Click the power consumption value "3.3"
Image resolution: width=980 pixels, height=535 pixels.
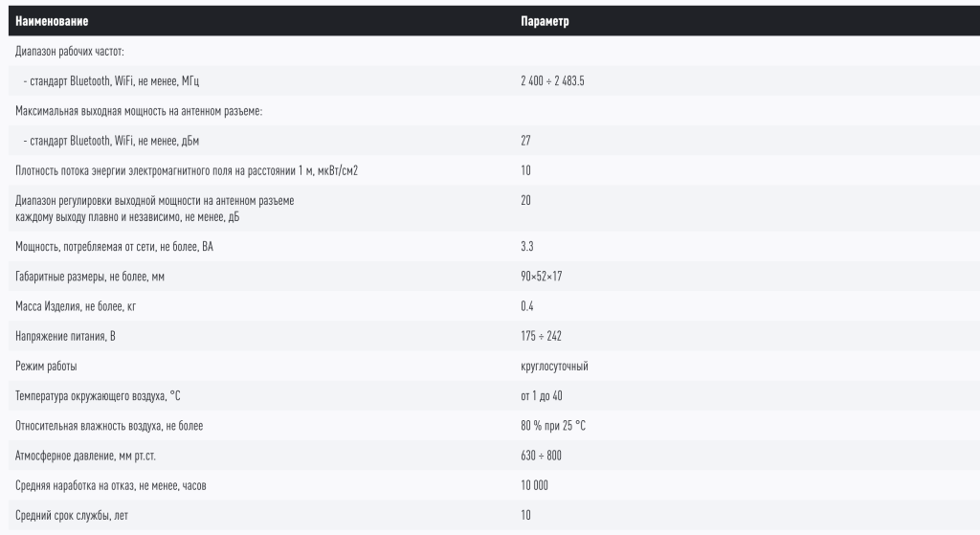point(526,247)
